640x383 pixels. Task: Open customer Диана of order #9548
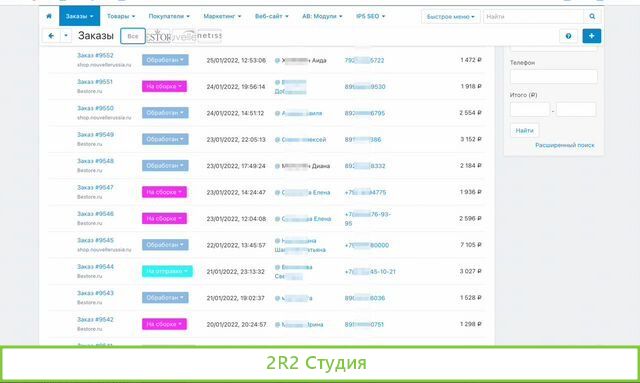point(305,166)
